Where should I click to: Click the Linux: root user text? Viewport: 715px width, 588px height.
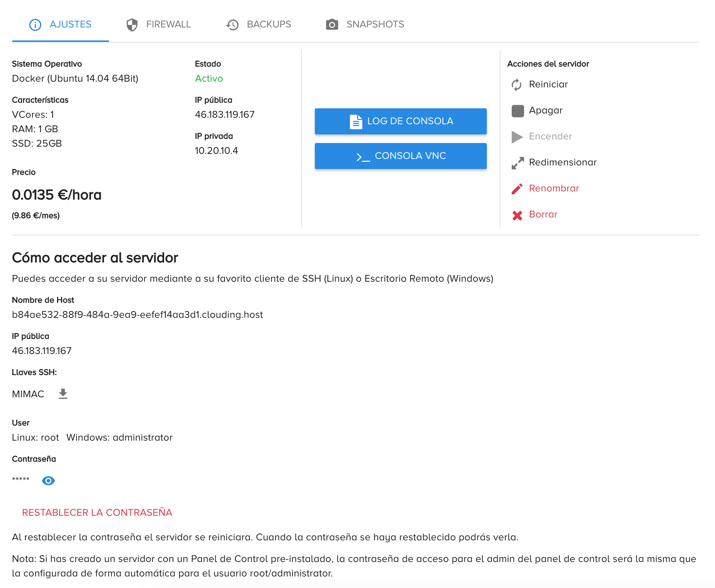[x=35, y=437]
